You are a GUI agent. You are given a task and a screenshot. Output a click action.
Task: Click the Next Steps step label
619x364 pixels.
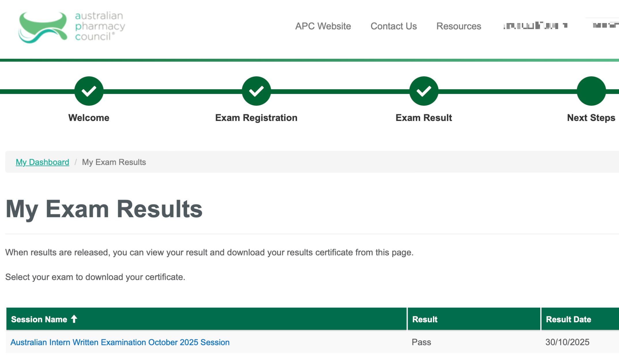click(591, 118)
